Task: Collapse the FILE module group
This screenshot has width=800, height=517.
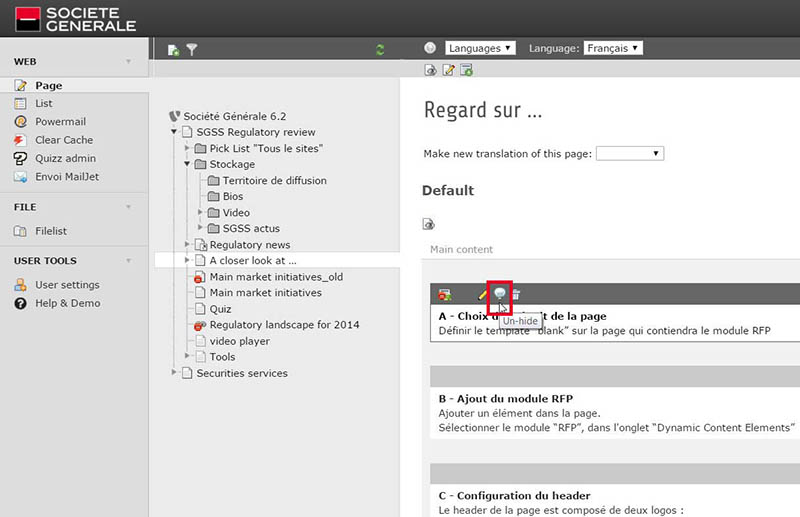Action: (x=129, y=207)
